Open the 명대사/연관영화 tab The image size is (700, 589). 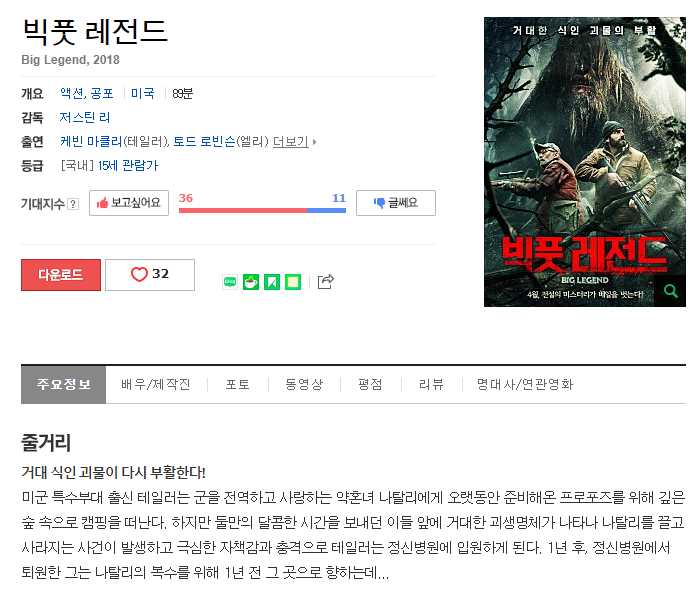pos(525,384)
